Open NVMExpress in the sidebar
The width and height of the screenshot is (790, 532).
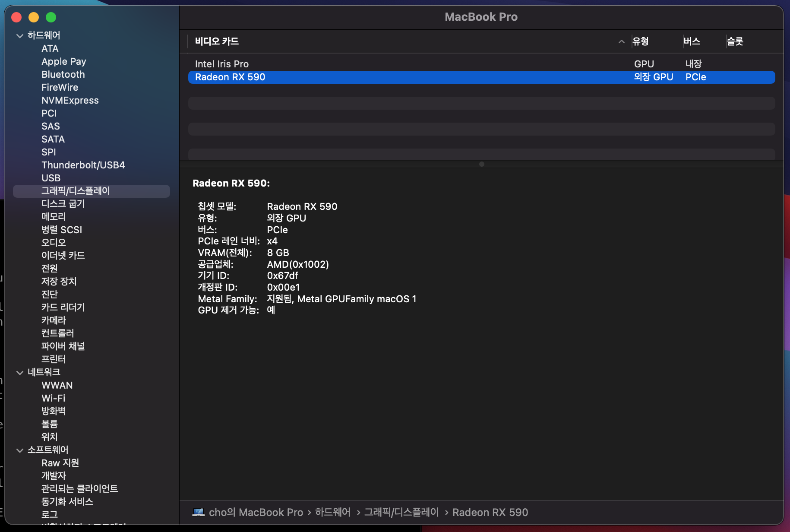point(70,101)
